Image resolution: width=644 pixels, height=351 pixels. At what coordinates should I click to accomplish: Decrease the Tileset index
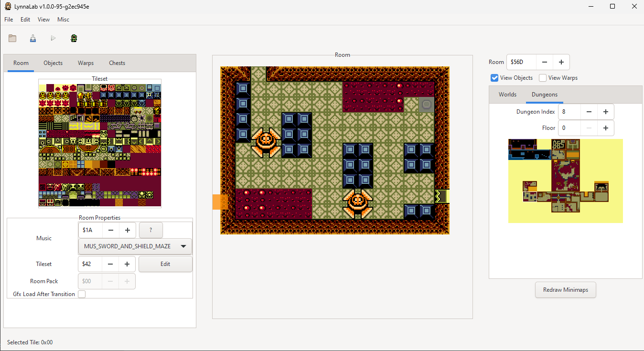pos(111,264)
